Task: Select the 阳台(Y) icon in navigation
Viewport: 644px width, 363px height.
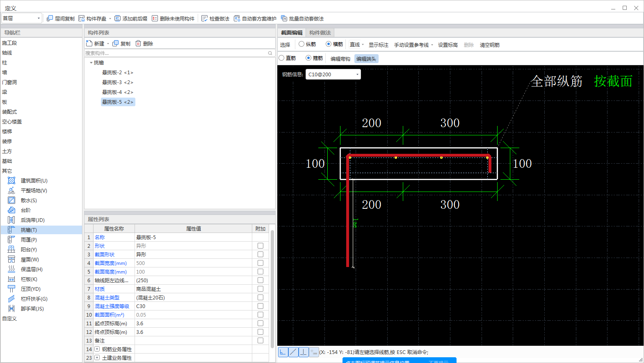Action: pos(11,249)
